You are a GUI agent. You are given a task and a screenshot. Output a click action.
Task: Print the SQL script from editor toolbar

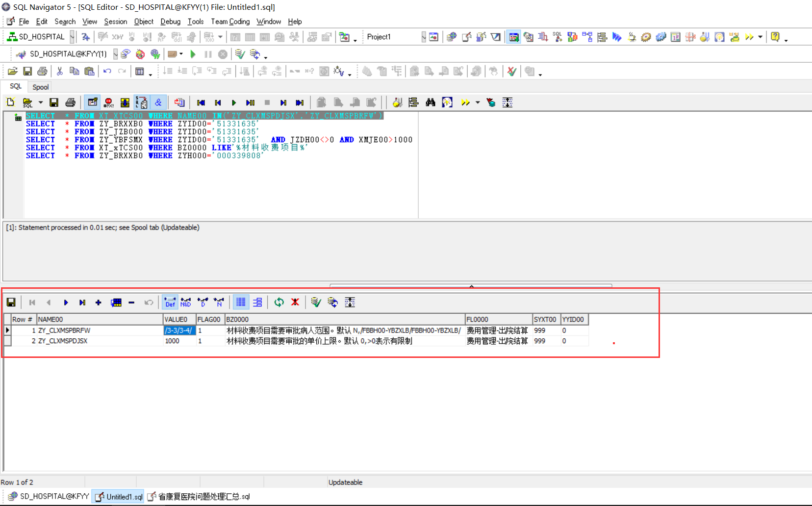tap(70, 102)
